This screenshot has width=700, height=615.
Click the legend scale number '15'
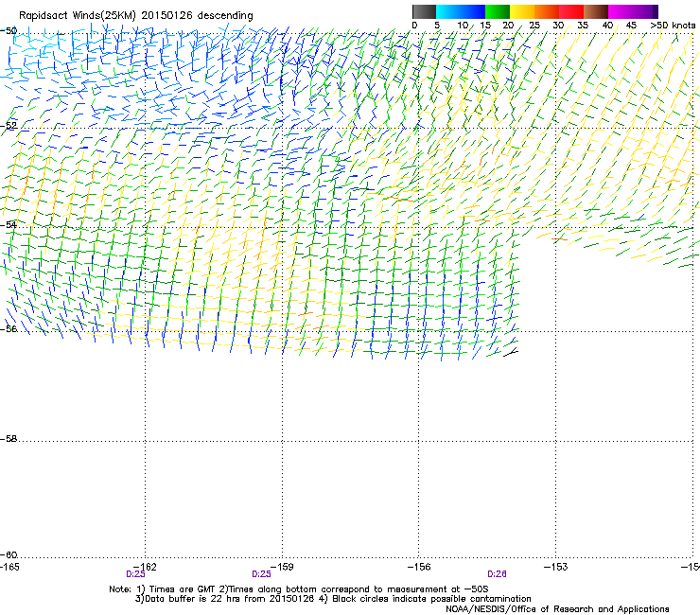click(x=485, y=26)
